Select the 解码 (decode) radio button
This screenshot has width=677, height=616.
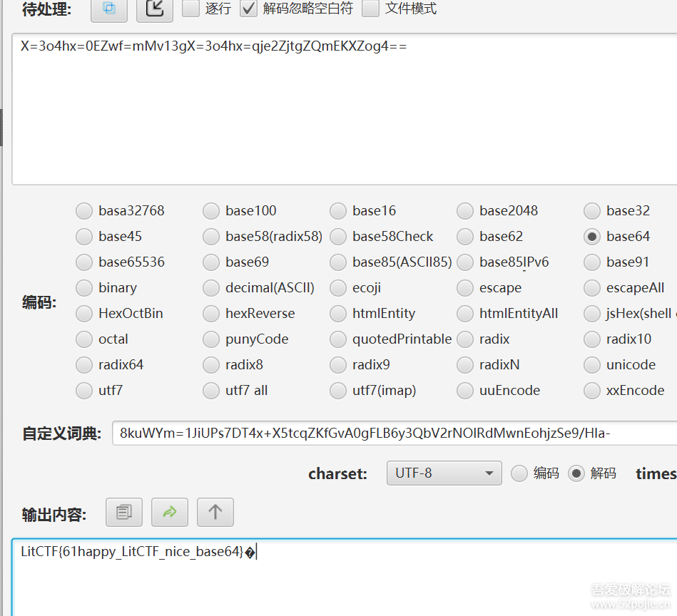(x=576, y=473)
